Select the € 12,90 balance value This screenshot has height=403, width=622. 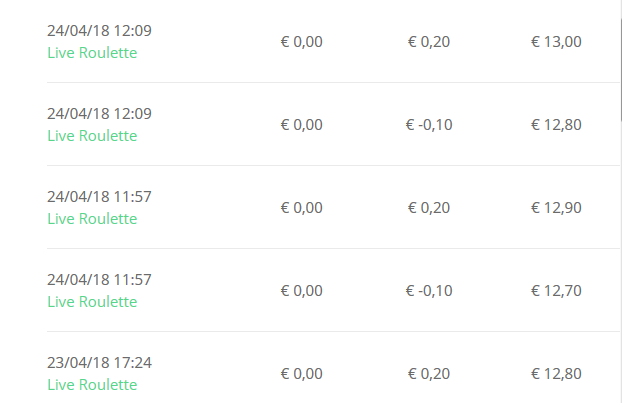coord(556,208)
